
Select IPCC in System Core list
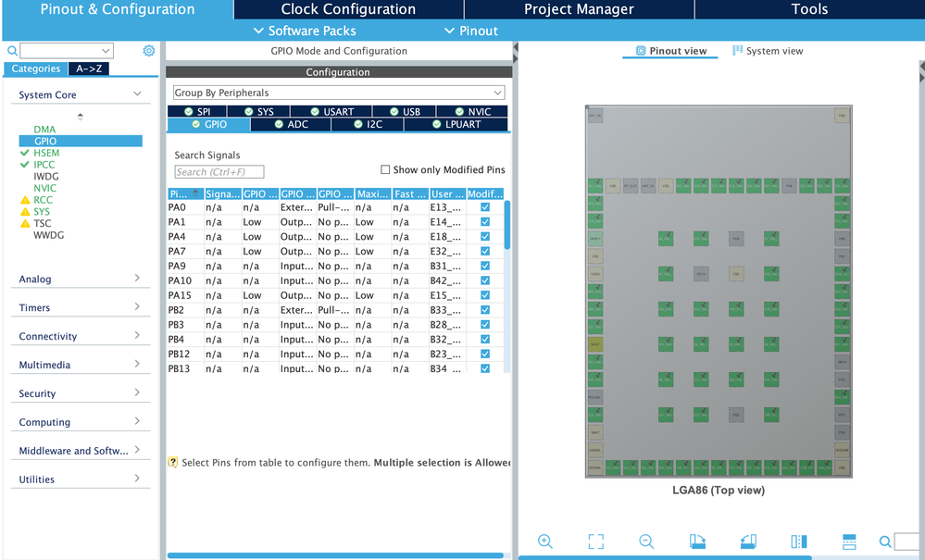(x=44, y=165)
